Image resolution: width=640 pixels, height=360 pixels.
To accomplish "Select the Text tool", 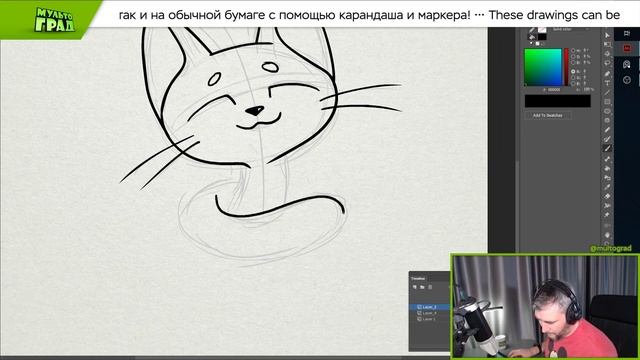I will pos(607,83).
